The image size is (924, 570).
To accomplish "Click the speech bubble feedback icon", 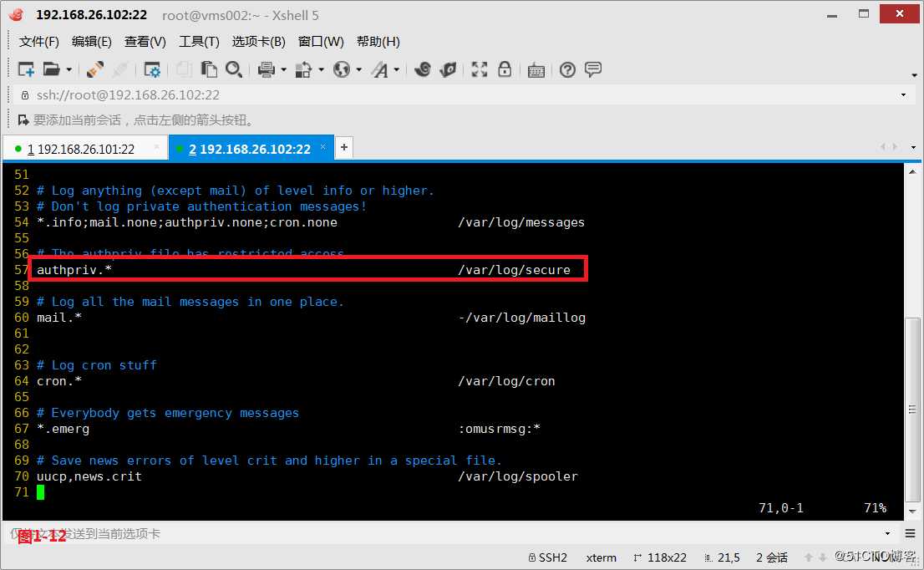I will (x=593, y=69).
